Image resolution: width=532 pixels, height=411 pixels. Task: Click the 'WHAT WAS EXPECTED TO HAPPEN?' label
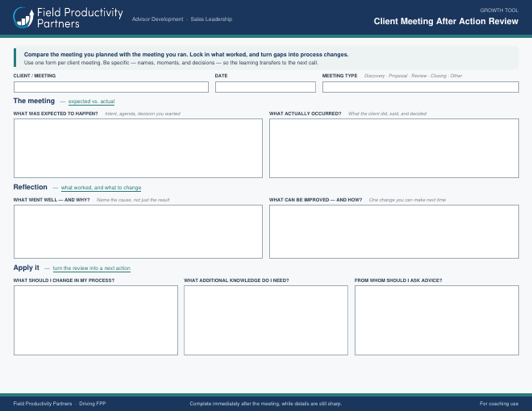(x=56, y=114)
